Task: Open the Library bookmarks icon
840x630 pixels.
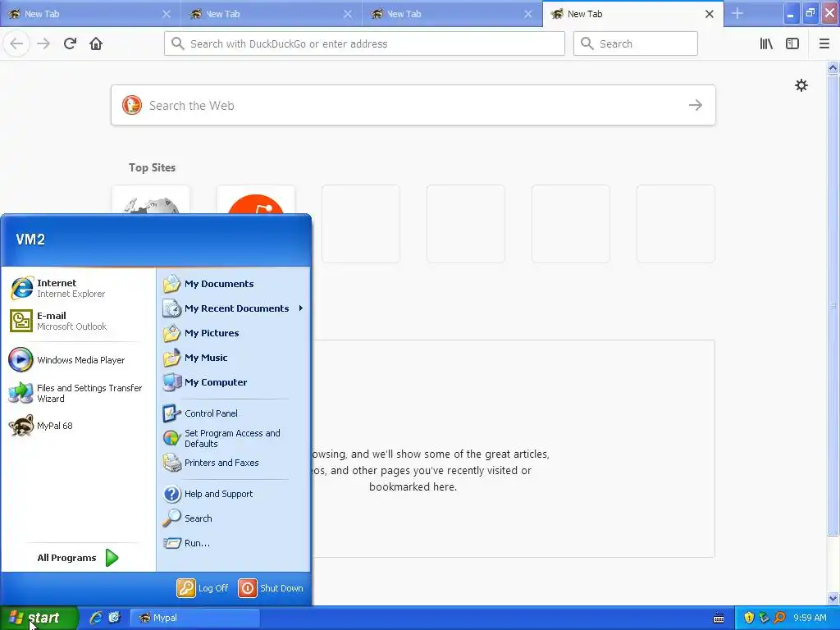Action: (766, 44)
